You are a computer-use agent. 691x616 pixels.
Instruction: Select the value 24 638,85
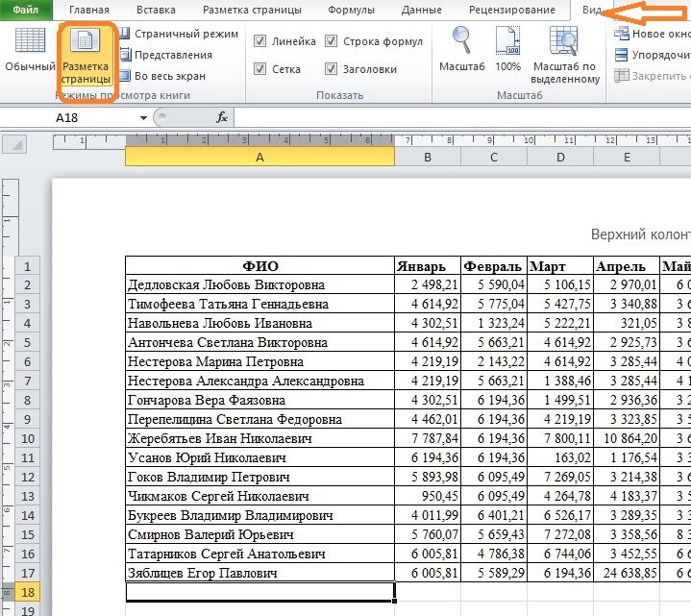627,574
